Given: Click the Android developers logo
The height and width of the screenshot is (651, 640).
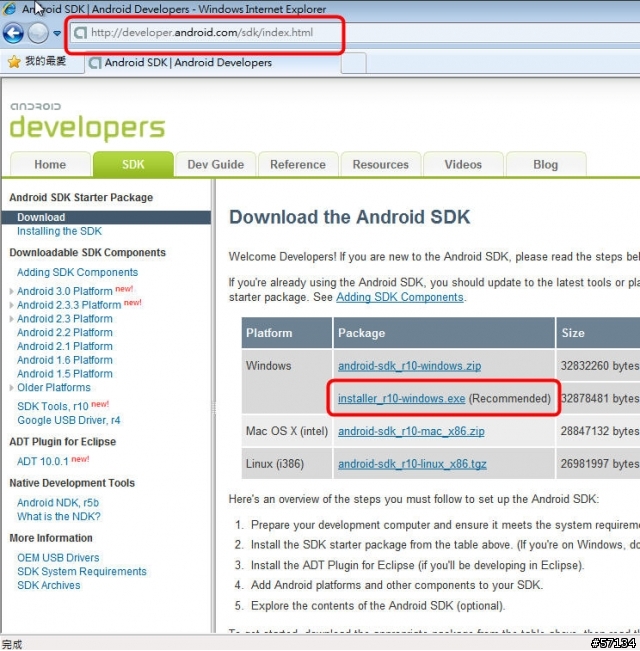Looking at the screenshot, I should pyautogui.click(x=87, y=121).
